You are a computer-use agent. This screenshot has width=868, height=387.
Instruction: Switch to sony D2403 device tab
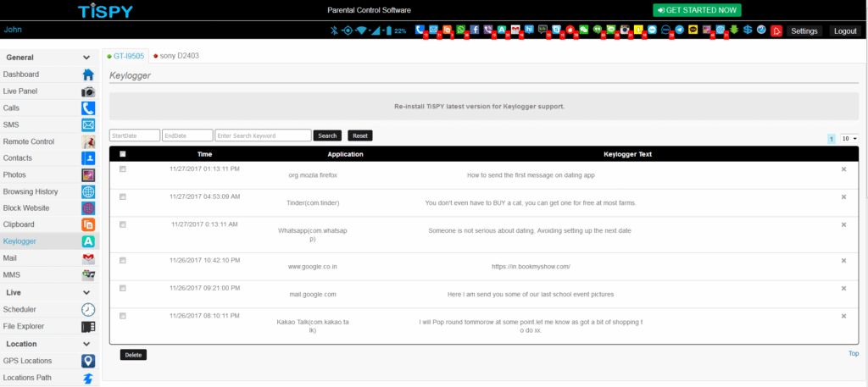click(176, 56)
